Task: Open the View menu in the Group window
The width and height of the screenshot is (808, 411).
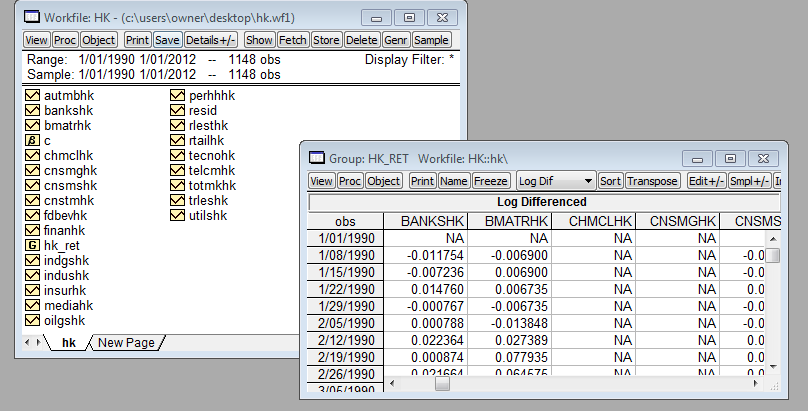Action: pyautogui.click(x=322, y=181)
